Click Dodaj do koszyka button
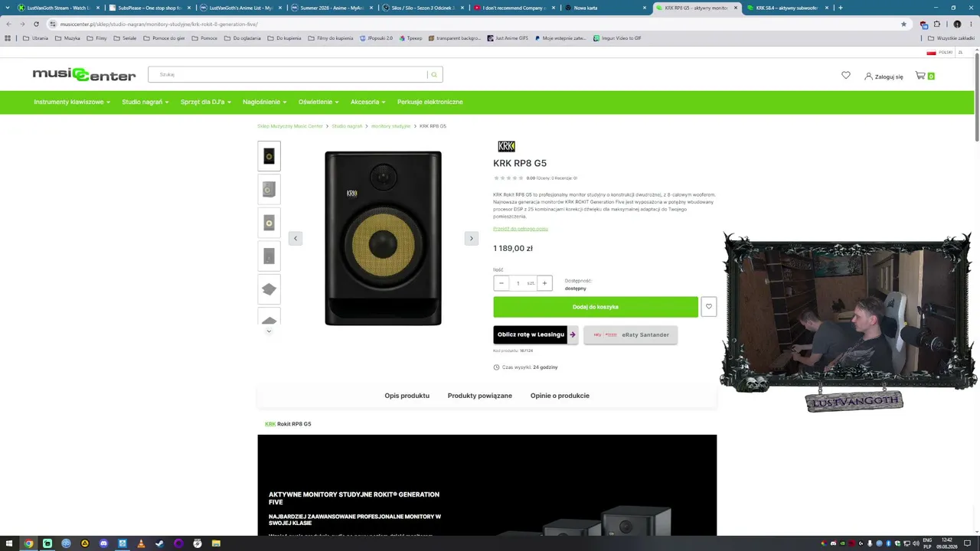The width and height of the screenshot is (980, 551). click(x=596, y=307)
